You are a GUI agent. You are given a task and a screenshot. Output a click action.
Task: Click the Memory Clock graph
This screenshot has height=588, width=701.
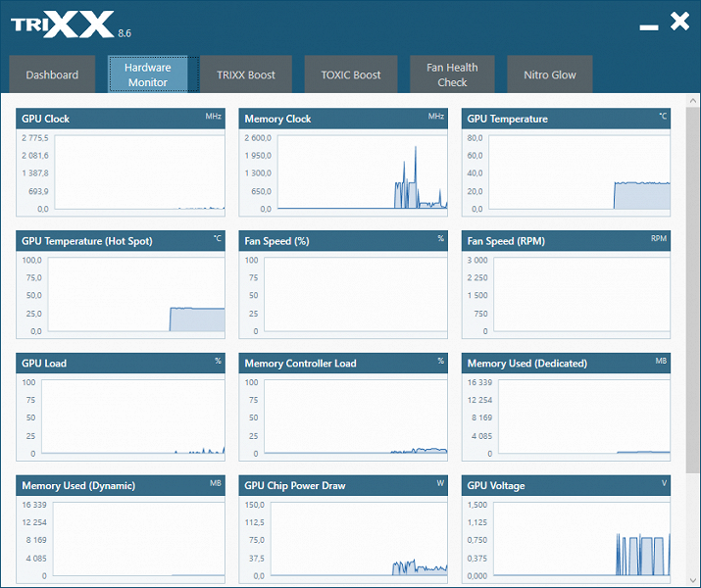click(362, 172)
